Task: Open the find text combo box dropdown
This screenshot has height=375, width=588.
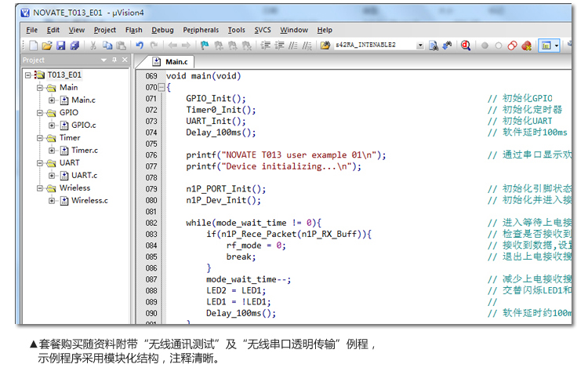Action: tap(420, 46)
